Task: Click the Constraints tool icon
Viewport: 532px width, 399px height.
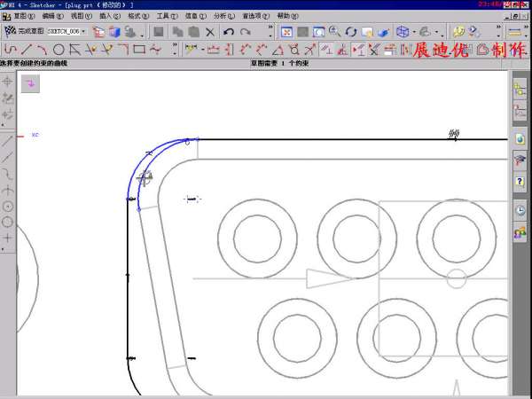Action: 326,50
